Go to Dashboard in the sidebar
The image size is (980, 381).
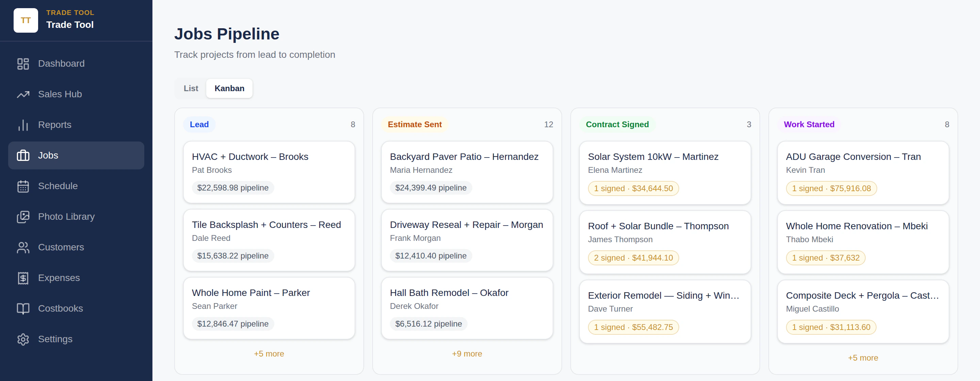[76, 64]
